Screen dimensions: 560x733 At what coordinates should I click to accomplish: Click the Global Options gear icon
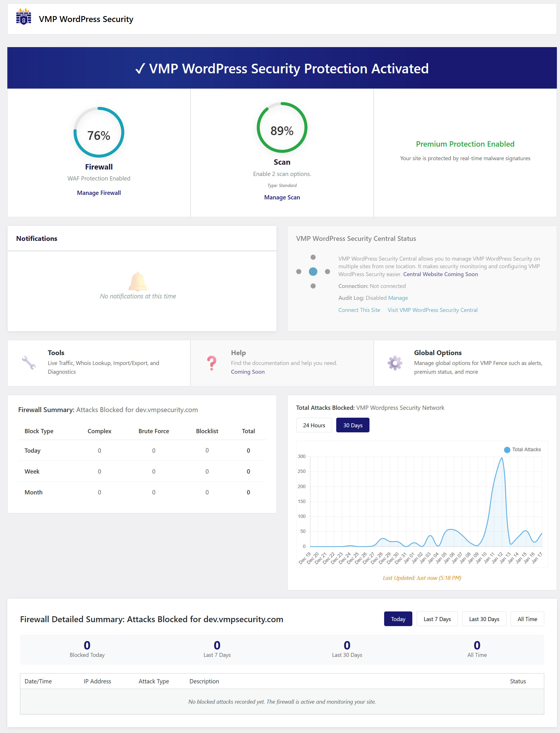coord(395,363)
